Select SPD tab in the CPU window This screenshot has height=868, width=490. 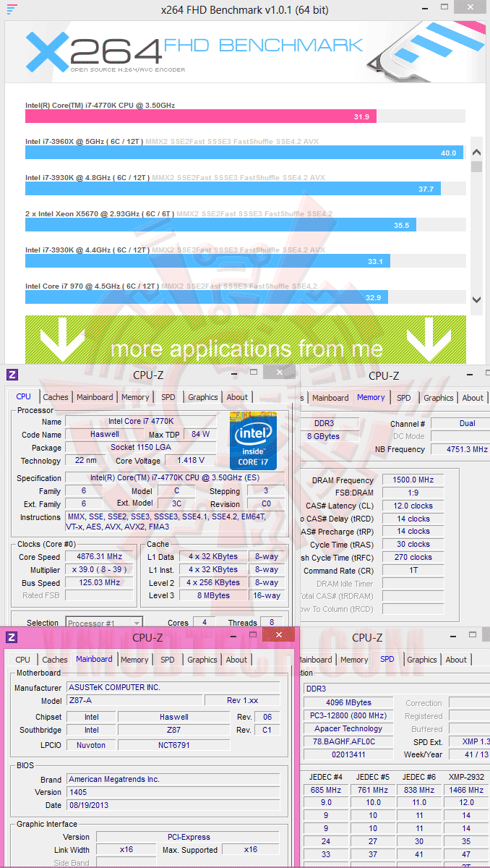pyautogui.click(x=168, y=397)
